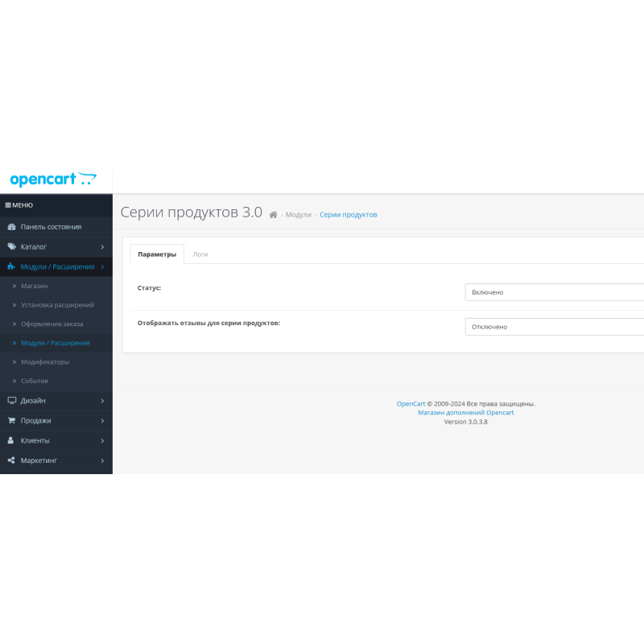The height and width of the screenshot is (644, 644).
Task: Click the Catalog tags icon
Action: [x=11, y=246]
